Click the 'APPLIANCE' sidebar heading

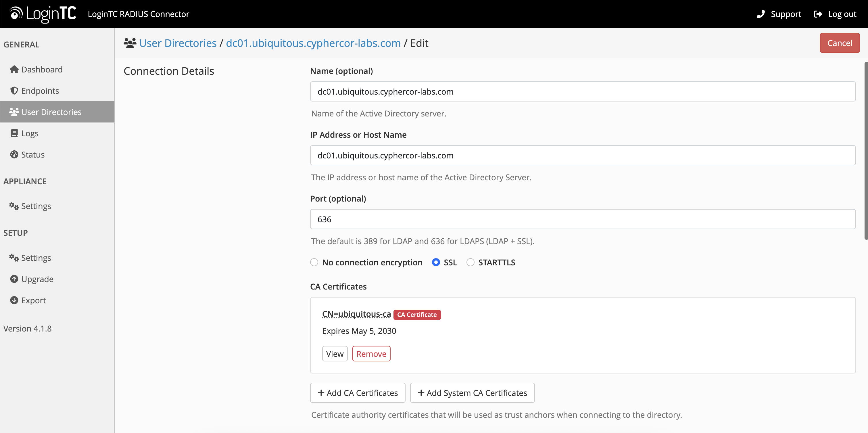[25, 181]
